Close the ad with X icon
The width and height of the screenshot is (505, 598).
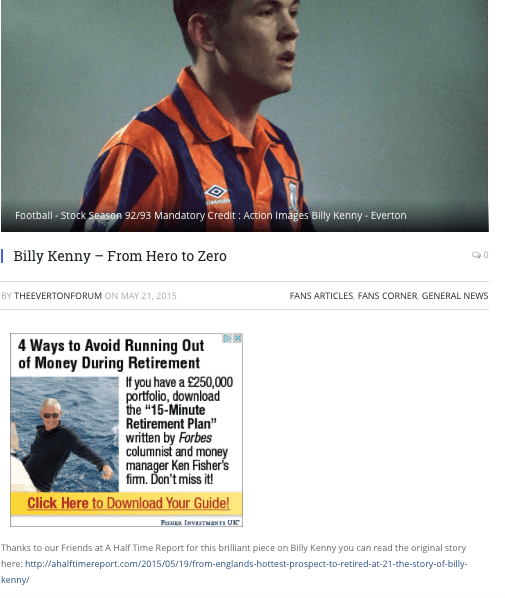point(238,338)
